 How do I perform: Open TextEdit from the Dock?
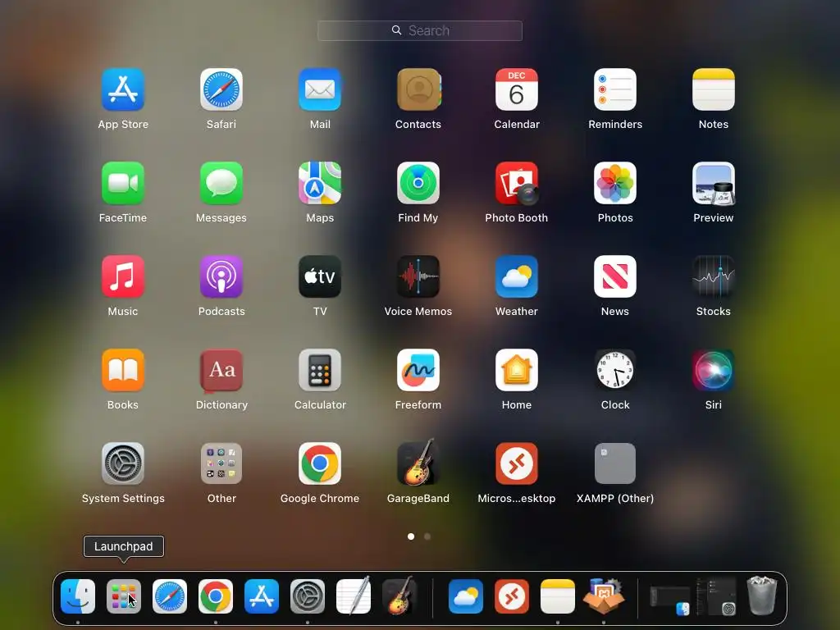pyautogui.click(x=354, y=596)
